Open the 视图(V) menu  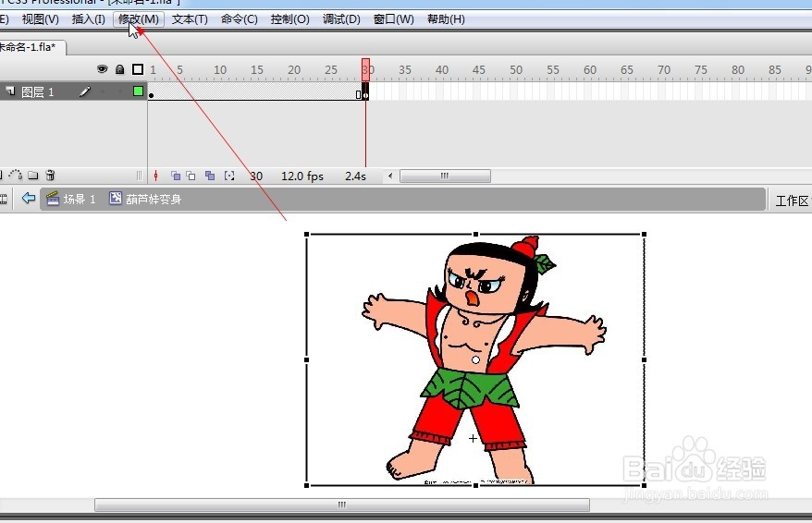[40, 19]
